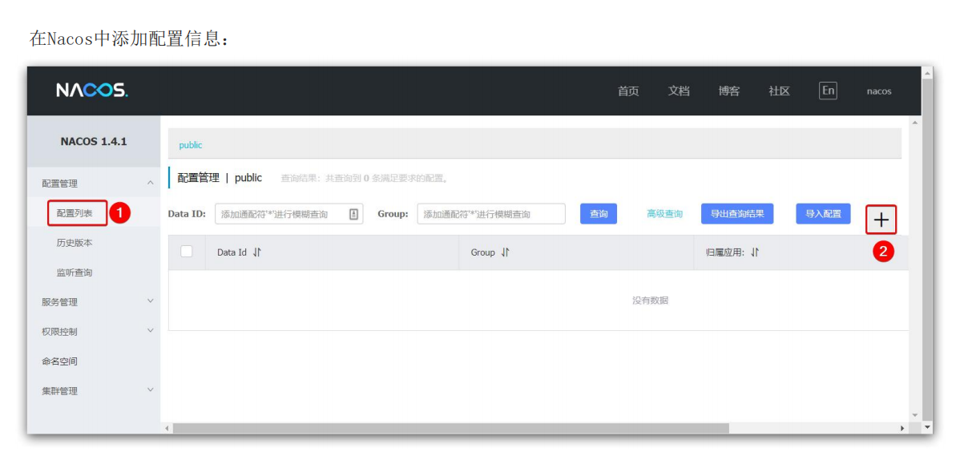Open 社区 in top navigation
Image resolution: width=980 pixels, height=452 pixels.
(x=780, y=91)
